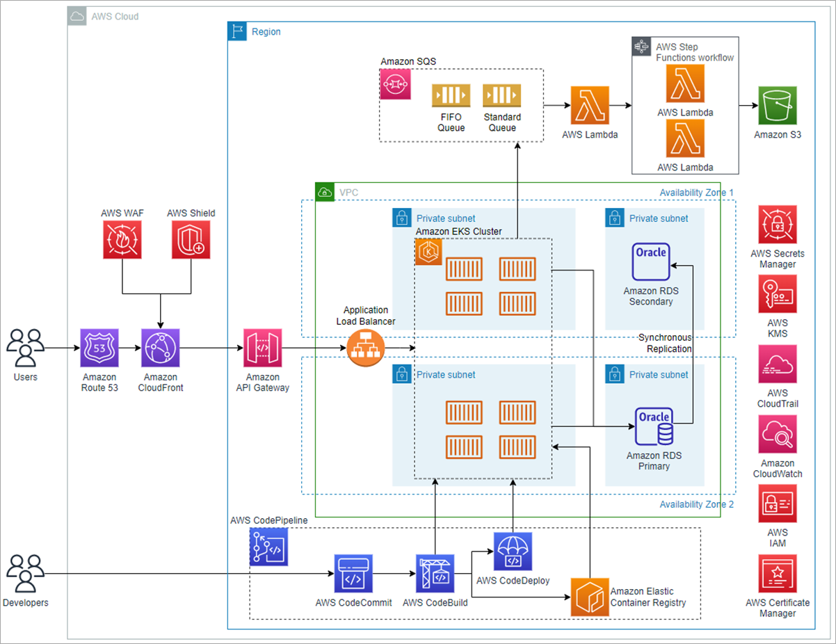The image size is (836, 644).
Task: Select the Amazon API Gateway icon
Action: coord(262,348)
